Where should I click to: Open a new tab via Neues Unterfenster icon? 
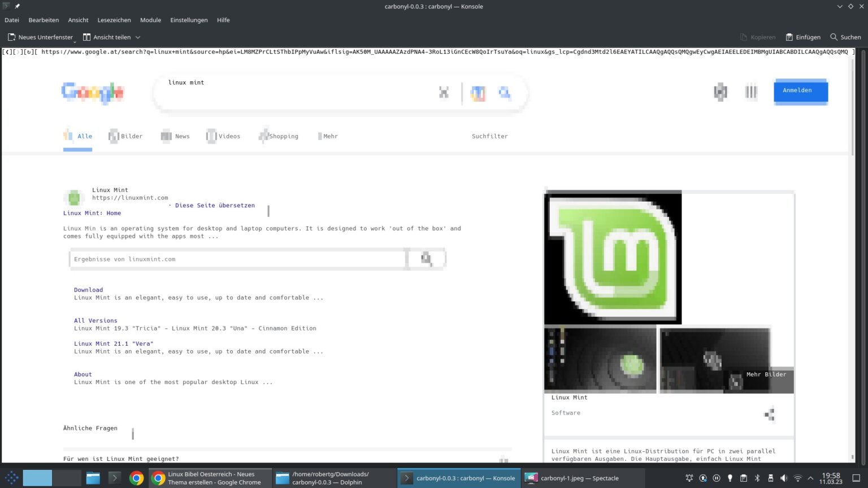[x=12, y=37]
